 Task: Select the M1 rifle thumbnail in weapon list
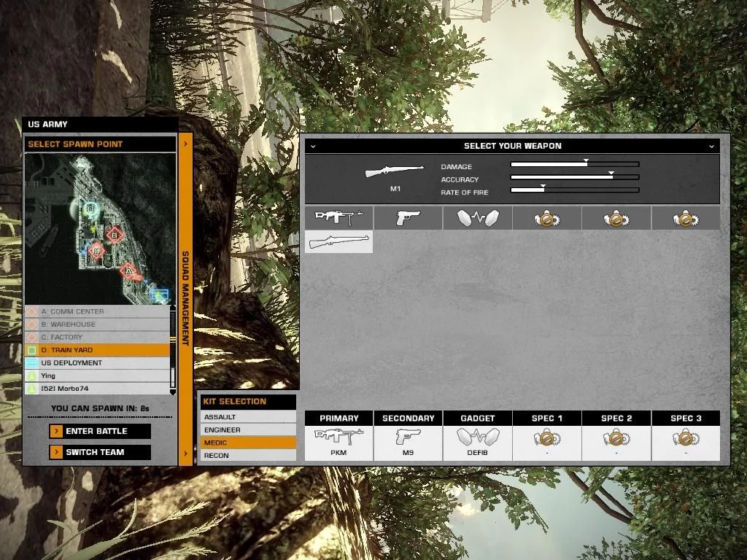pos(338,241)
